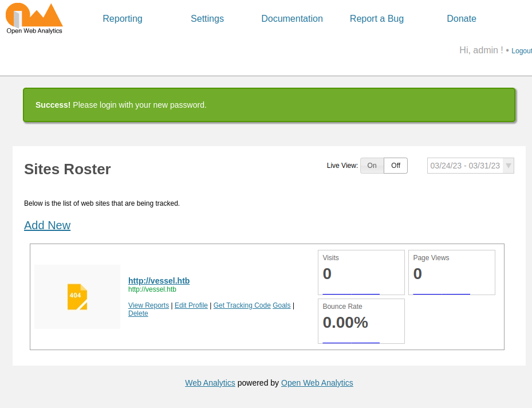Image resolution: width=532 pixels, height=408 pixels.
Task: Click View Reports for vessel.htb
Action: pyautogui.click(x=149, y=305)
